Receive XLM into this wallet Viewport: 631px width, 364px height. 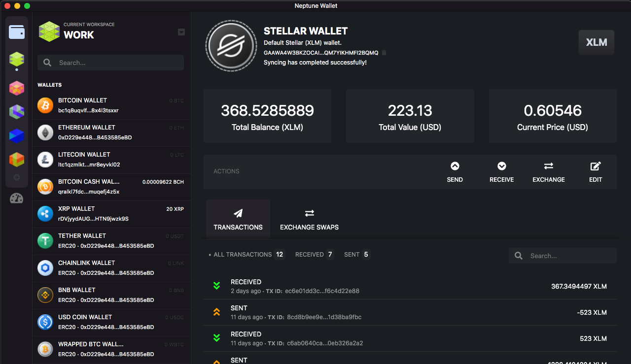pyautogui.click(x=502, y=172)
